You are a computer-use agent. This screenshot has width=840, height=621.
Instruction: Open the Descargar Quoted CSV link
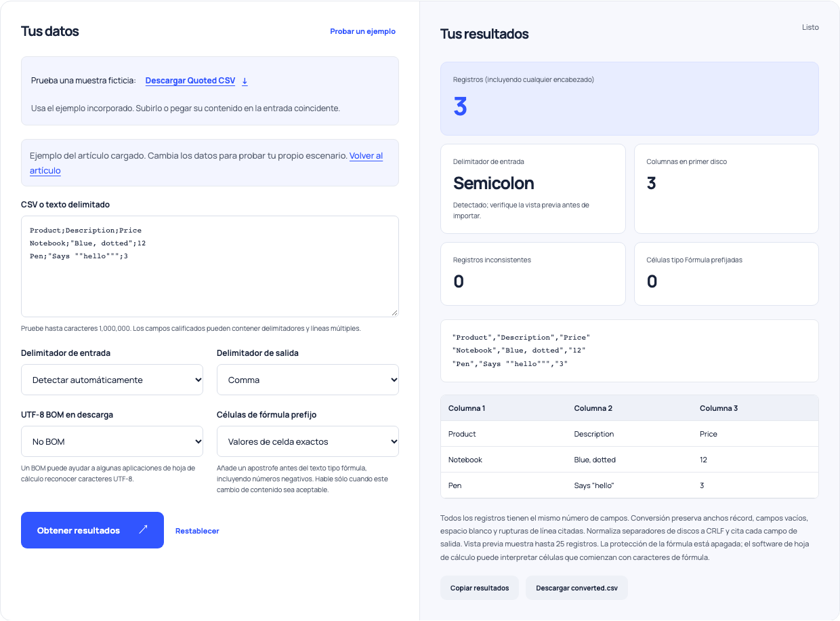190,81
